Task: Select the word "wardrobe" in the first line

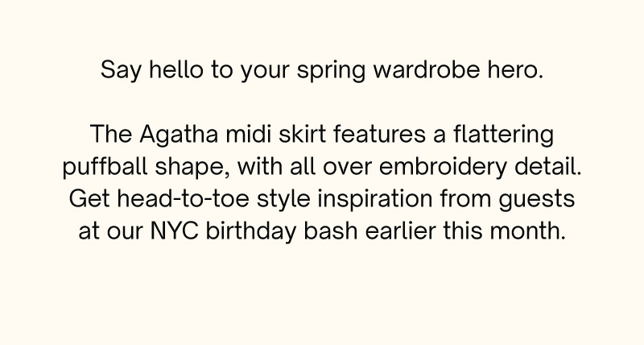Action: (427, 69)
